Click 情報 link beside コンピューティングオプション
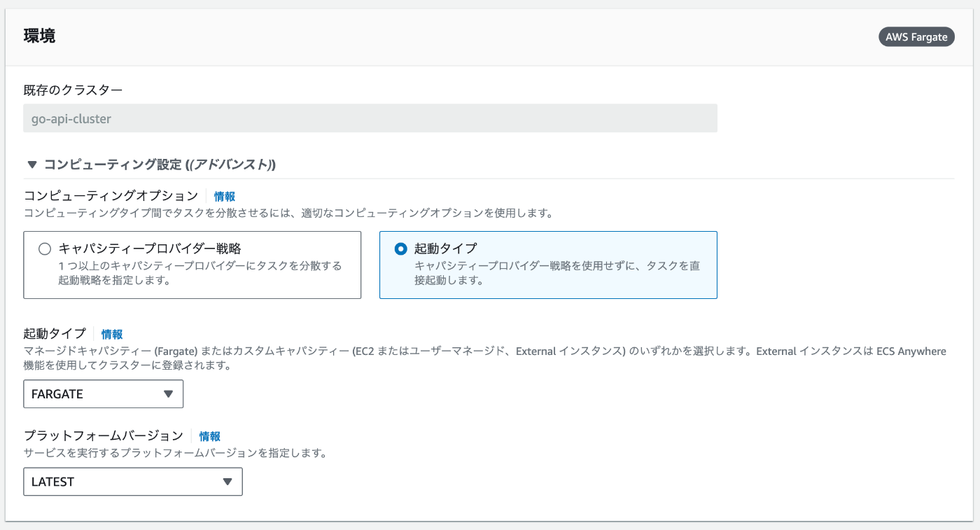Image resolution: width=980 pixels, height=530 pixels. pyautogui.click(x=225, y=197)
